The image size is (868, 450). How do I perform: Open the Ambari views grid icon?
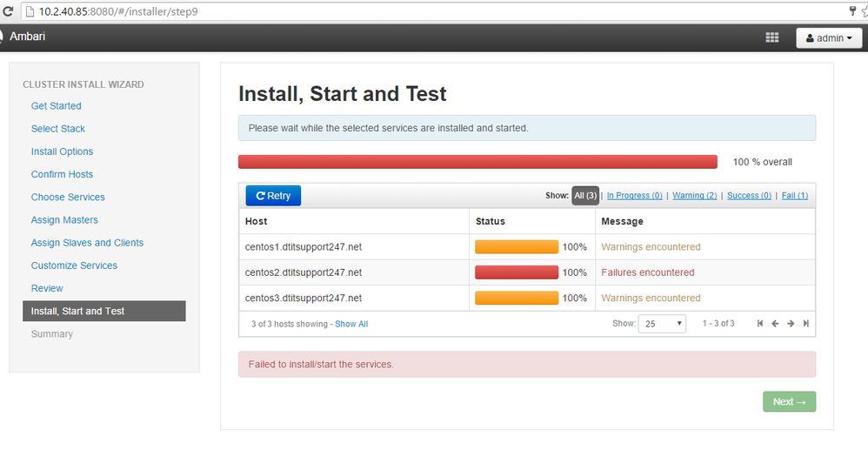pos(771,37)
